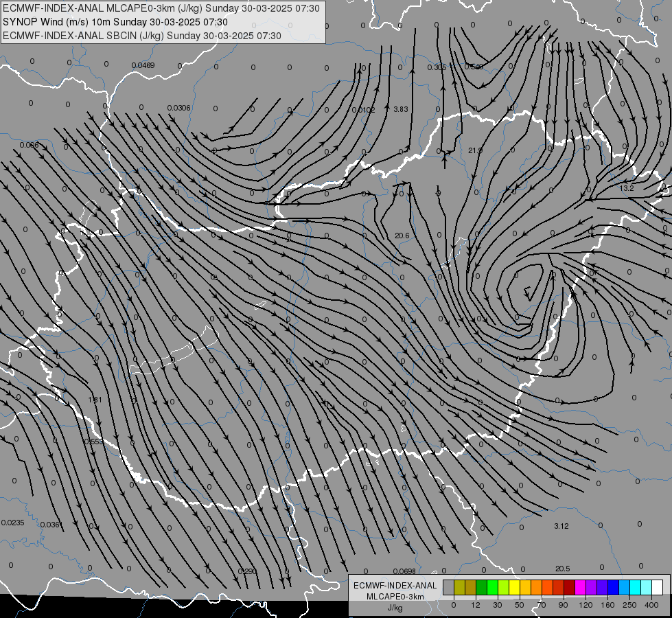Click the map value 0.006

[29, 145]
